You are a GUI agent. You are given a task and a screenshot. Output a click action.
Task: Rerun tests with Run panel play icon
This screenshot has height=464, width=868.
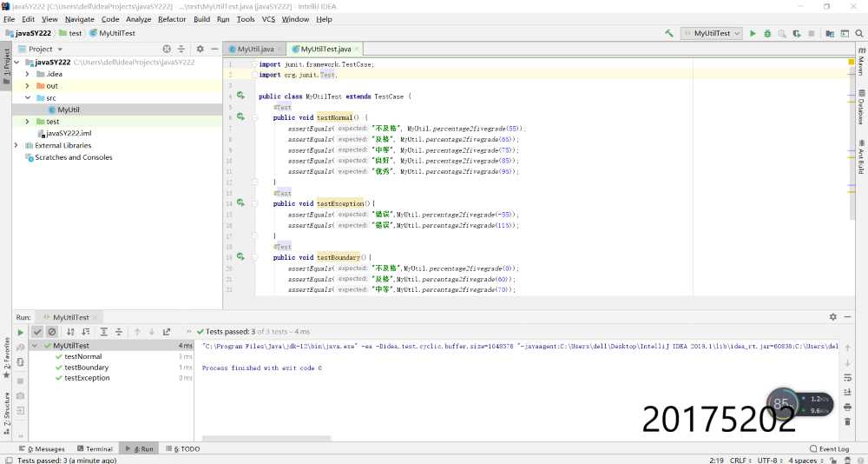pos(21,332)
